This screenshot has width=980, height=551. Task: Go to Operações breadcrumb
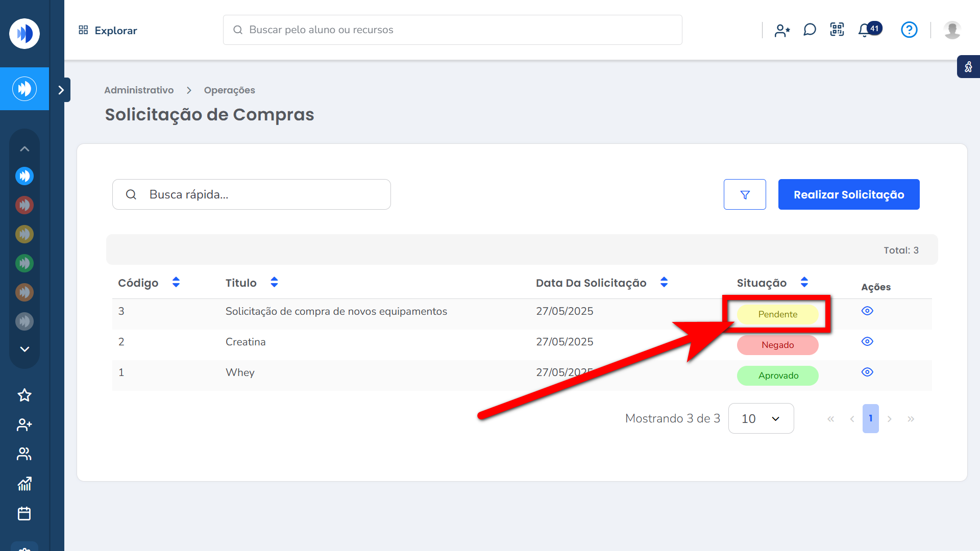(229, 90)
